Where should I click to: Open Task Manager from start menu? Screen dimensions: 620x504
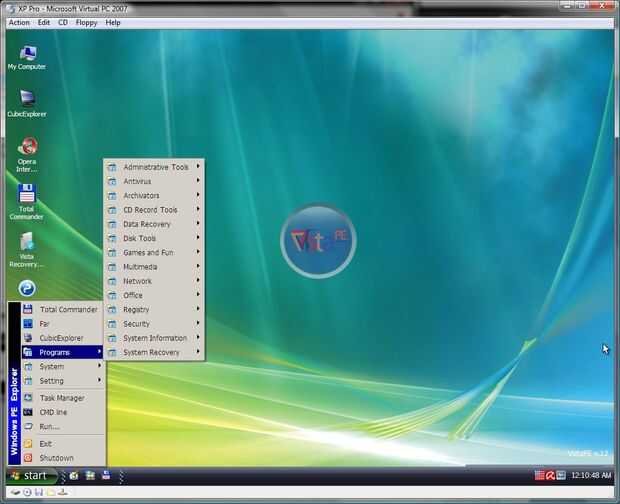63,398
